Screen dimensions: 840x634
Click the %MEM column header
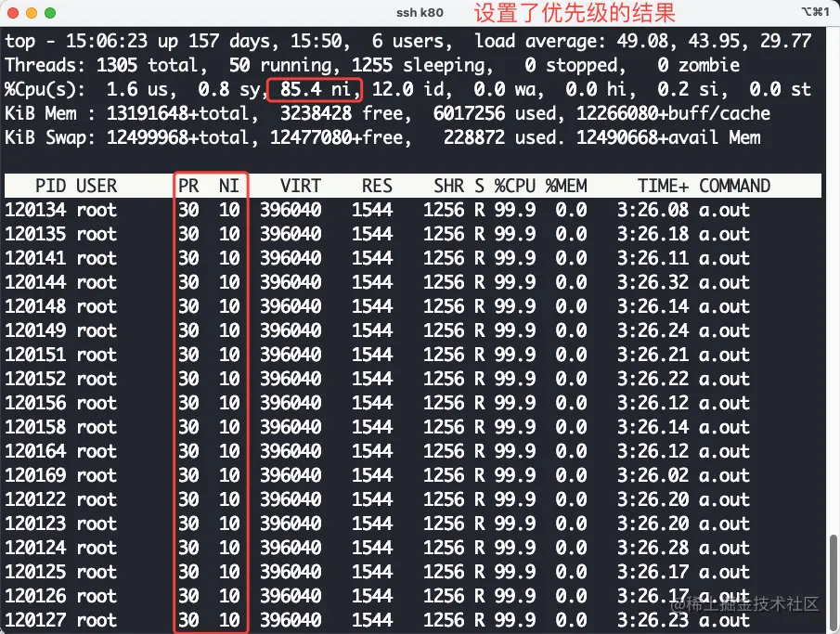pyautogui.click(x=566, y=186)
